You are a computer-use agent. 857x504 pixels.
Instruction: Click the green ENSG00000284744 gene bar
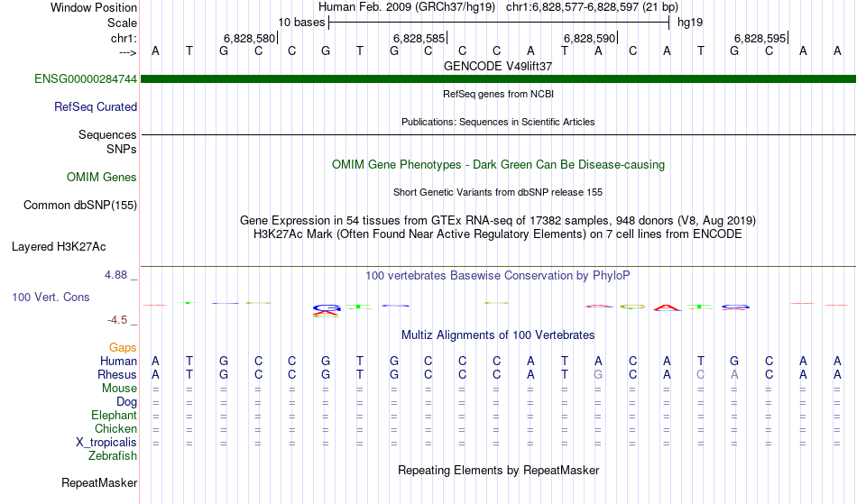click(x=498, y=79)
